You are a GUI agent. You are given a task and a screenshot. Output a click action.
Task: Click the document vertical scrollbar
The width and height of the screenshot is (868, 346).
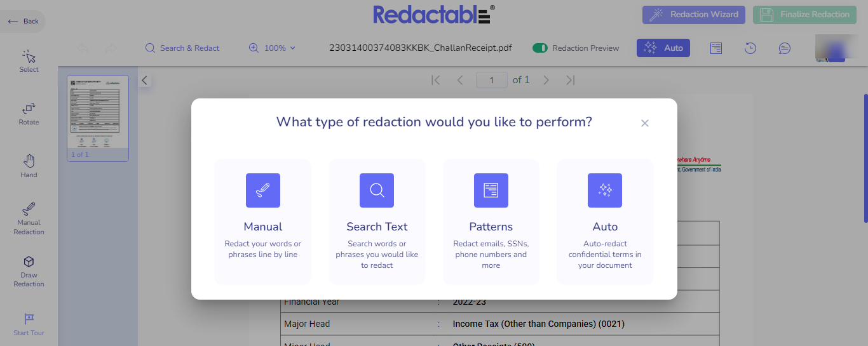click(865, 158)
